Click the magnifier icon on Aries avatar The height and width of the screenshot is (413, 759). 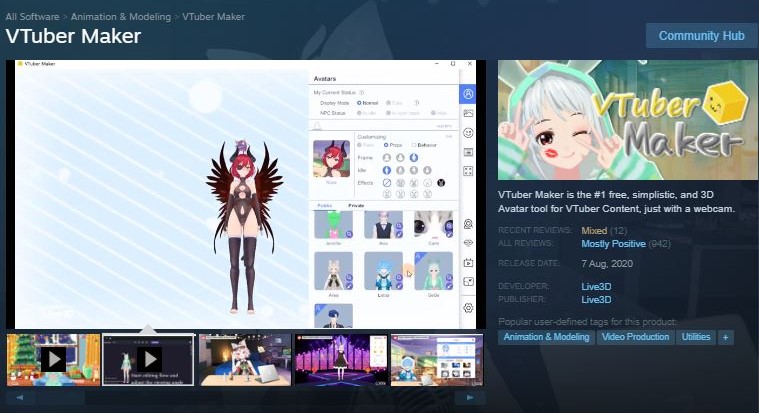[349, 277]
